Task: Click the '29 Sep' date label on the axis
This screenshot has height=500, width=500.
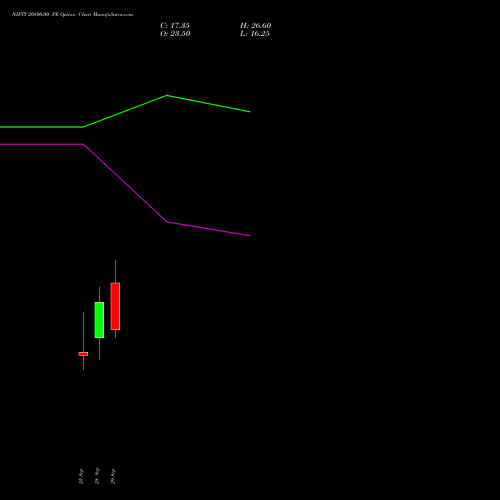Action: click(x=113, y=476)
